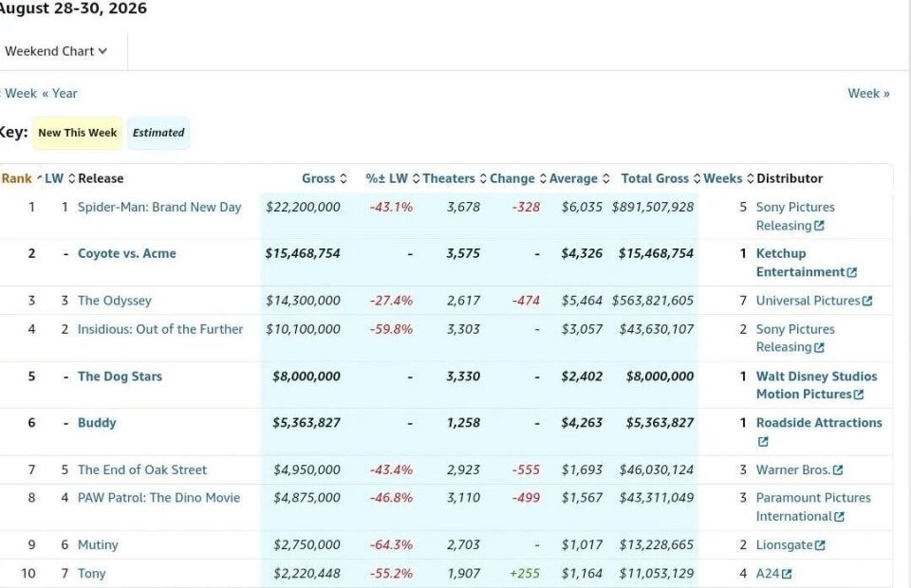Go to next week via Week » link
911x588 pixels.
coord(868,94)
